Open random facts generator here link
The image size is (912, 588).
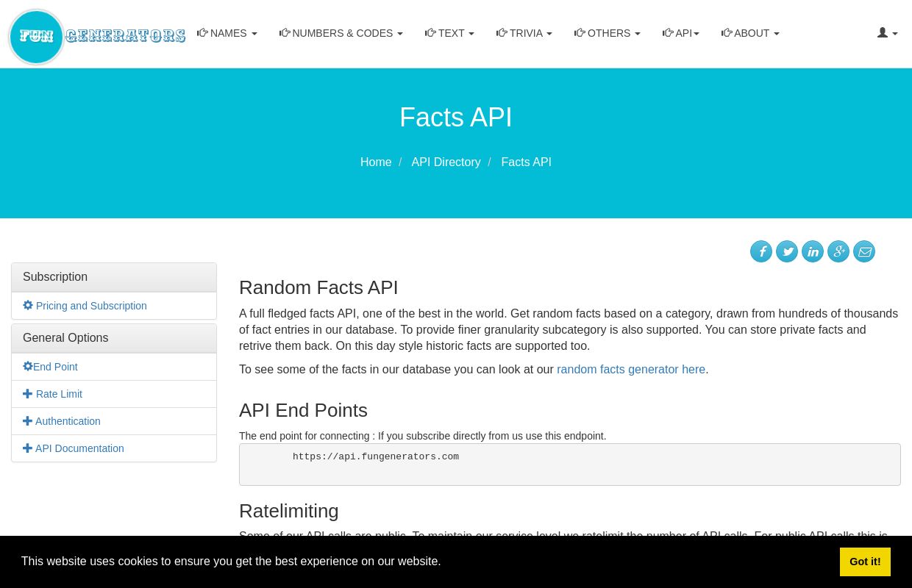pyautogui.click(x=631, y=370)
